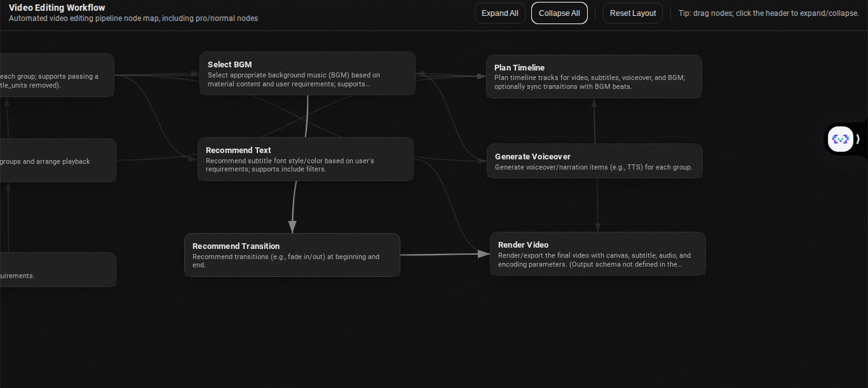Click the Collapse All button
868x388 pixels.
click(x=559, y=13)
